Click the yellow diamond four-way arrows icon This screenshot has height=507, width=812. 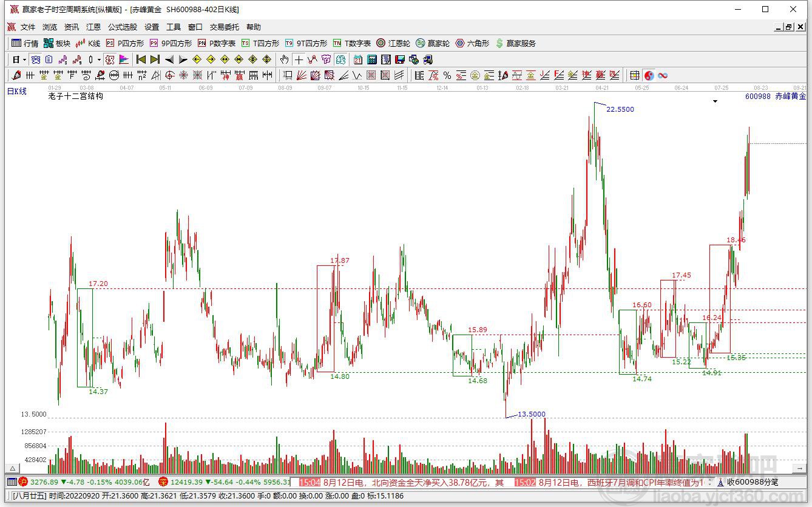pyautogui.click(x=266, y=60)
